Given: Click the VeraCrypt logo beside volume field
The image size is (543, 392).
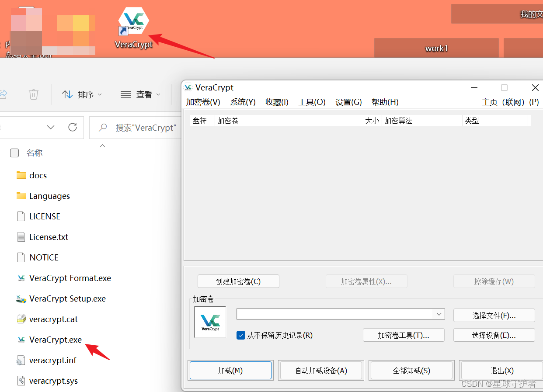Looking at the screenshot, I should 210,322.
